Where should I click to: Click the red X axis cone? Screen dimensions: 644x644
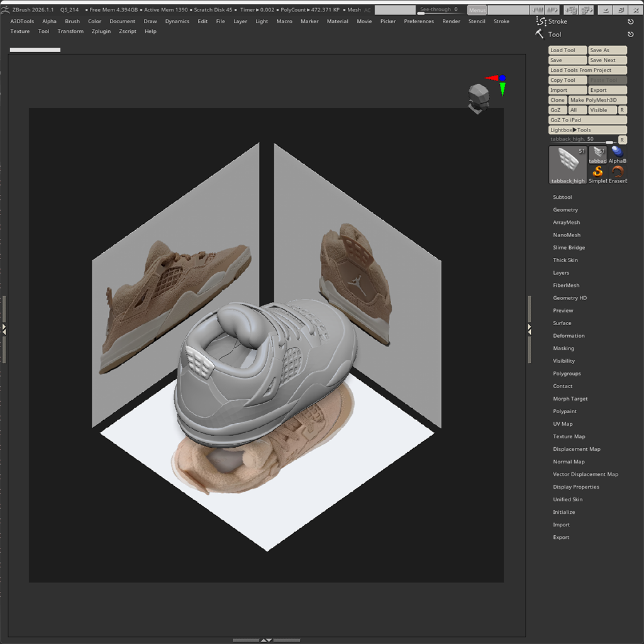coord(491,78)
